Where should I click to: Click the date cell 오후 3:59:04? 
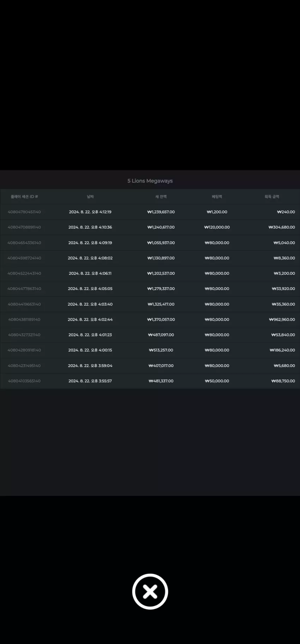click(x=90, y=366)
